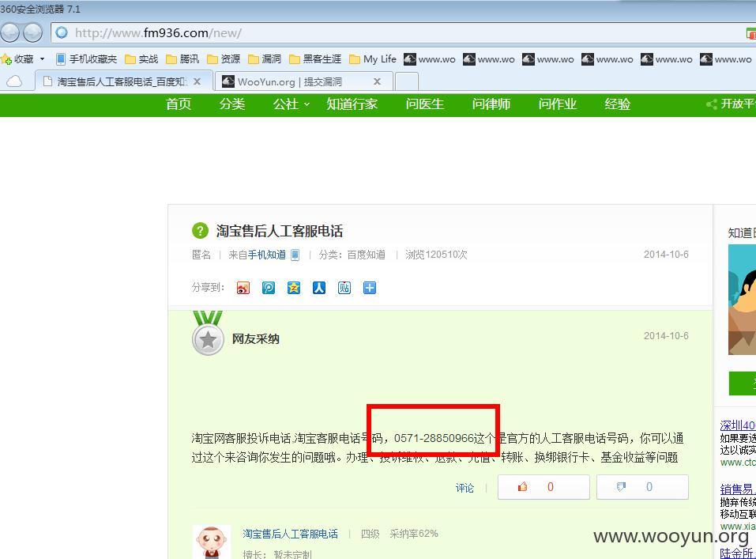Go to 首页 in green navigation
This screenshot has width=756, height=559.
[179, 104]
